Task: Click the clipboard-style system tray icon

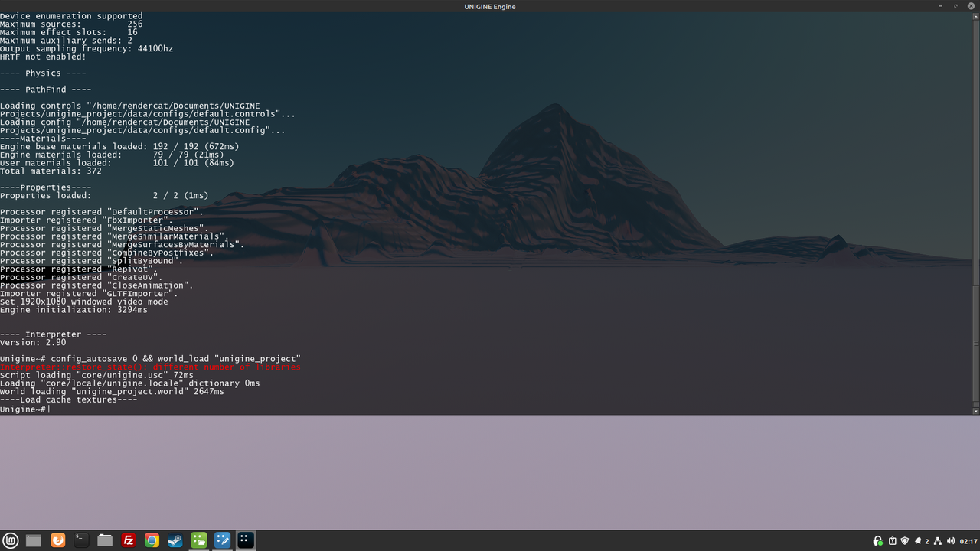Action: click(x=893, y=541)
